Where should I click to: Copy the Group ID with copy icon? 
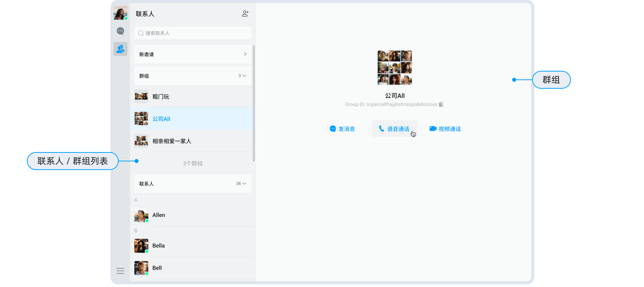[x=441, y=104]
